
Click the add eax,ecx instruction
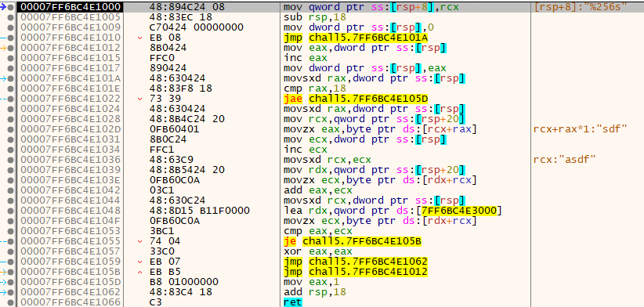315,190
